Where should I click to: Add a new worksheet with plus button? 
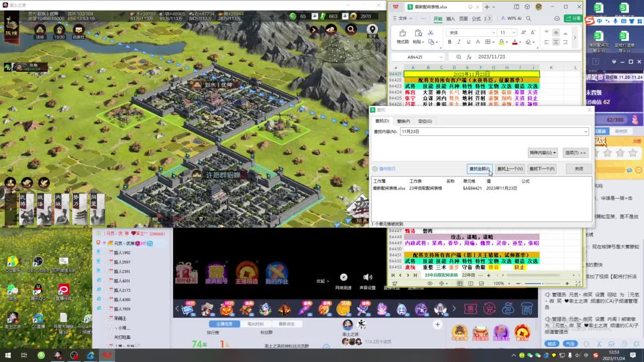coord(489,276)
